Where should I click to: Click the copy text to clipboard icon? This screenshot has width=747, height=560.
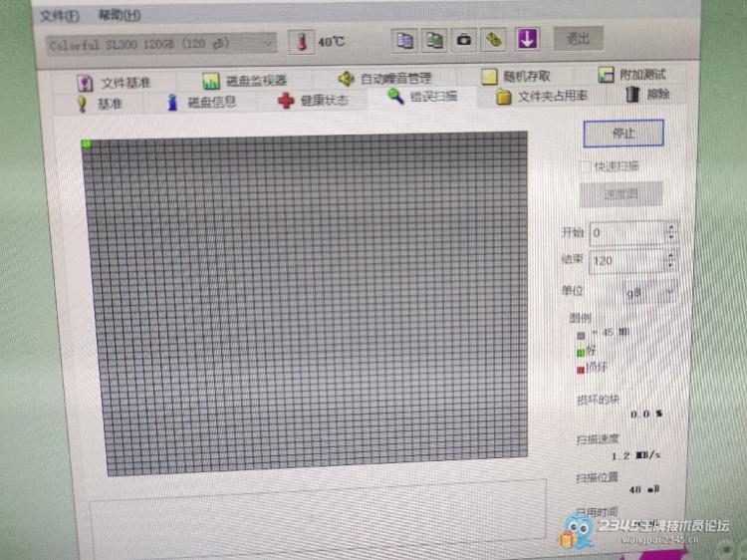[405, 40]
